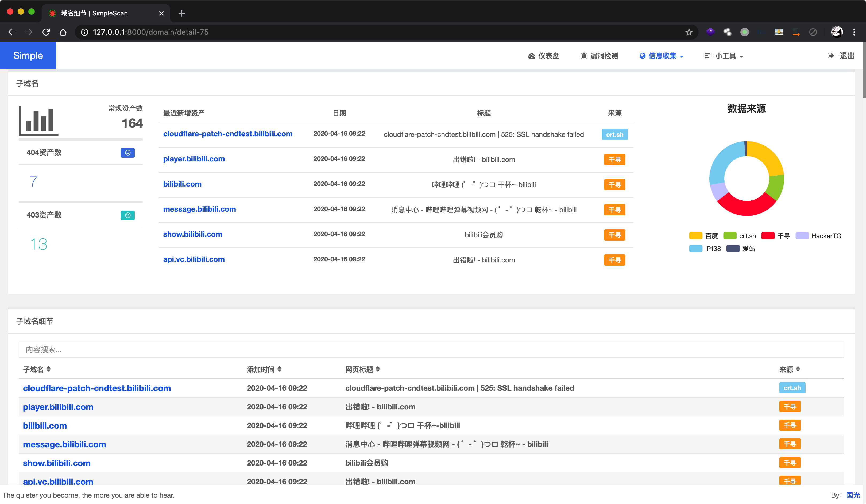The width and height of the screenshot is (866, 504).
Task: Click the 403 assets count 13
Action: pos(38,244)
